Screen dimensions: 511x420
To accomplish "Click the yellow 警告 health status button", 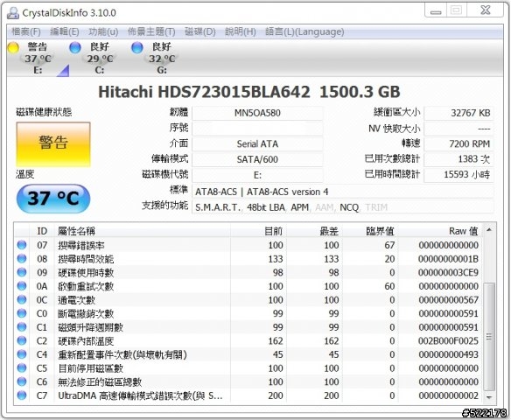I will tap(53, 144).
